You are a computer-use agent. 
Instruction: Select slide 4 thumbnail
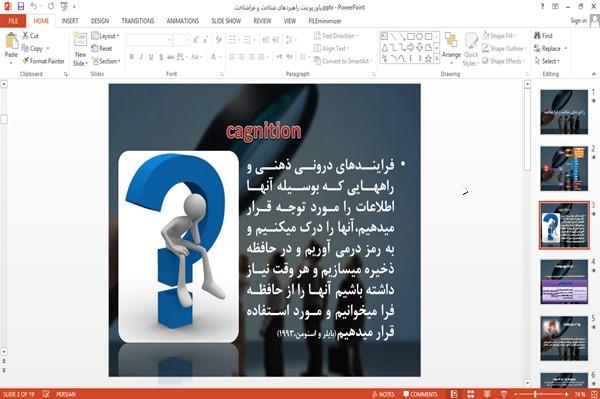(564, 282)
